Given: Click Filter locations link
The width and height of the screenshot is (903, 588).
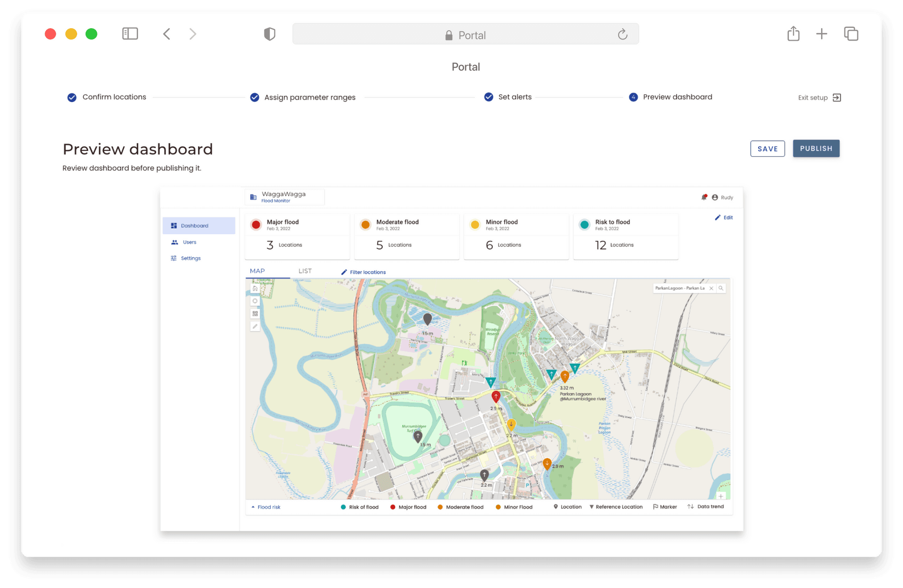Looking at the screenshot, I should (364, 272).
